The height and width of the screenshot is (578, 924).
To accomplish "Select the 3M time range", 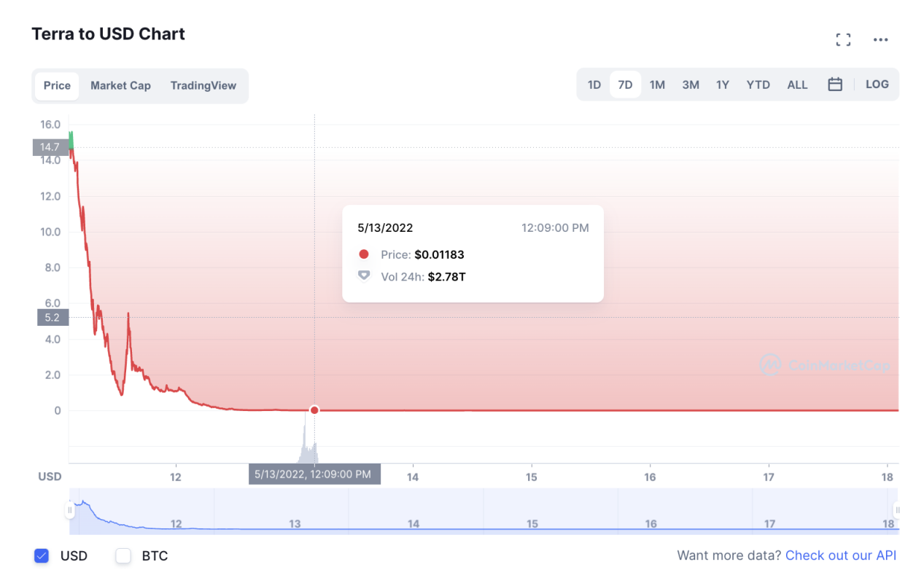I will (x=691, y=85).
